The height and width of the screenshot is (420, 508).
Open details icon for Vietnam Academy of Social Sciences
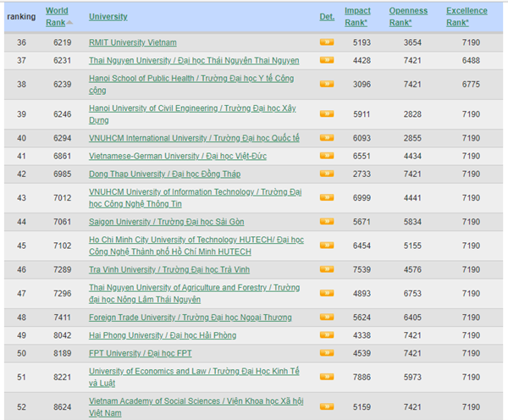tap(327, 406)
